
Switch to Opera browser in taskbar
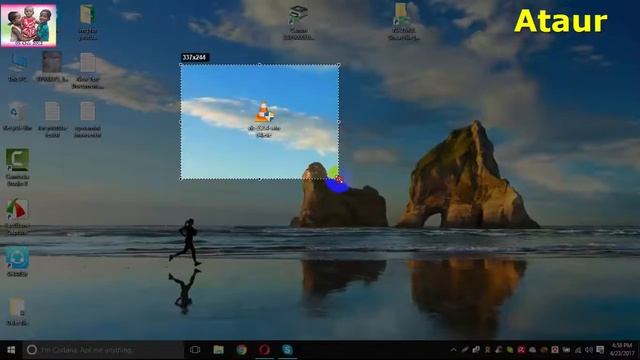click(264, 350)
